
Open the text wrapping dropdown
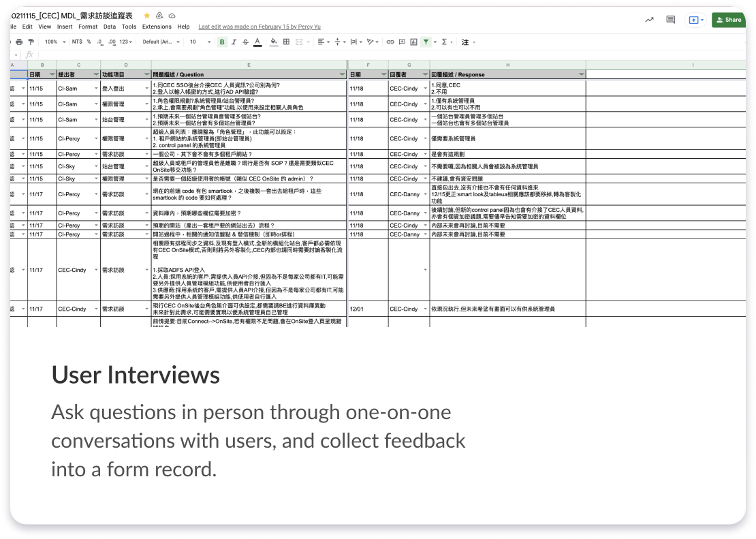(x=356, y=42)
